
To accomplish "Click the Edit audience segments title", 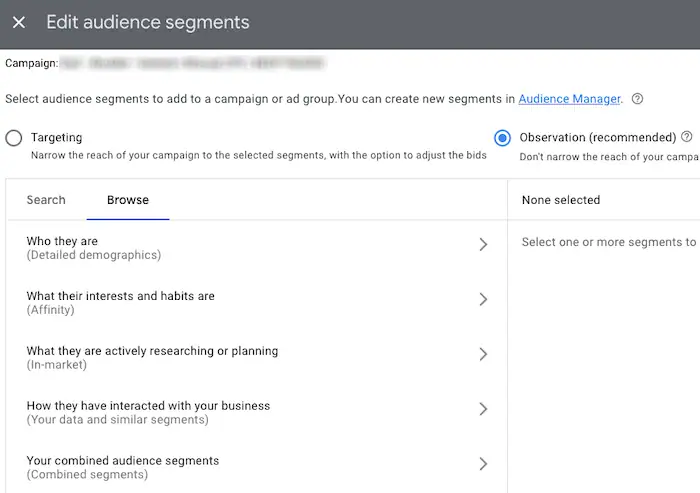I will pos(148,22).
